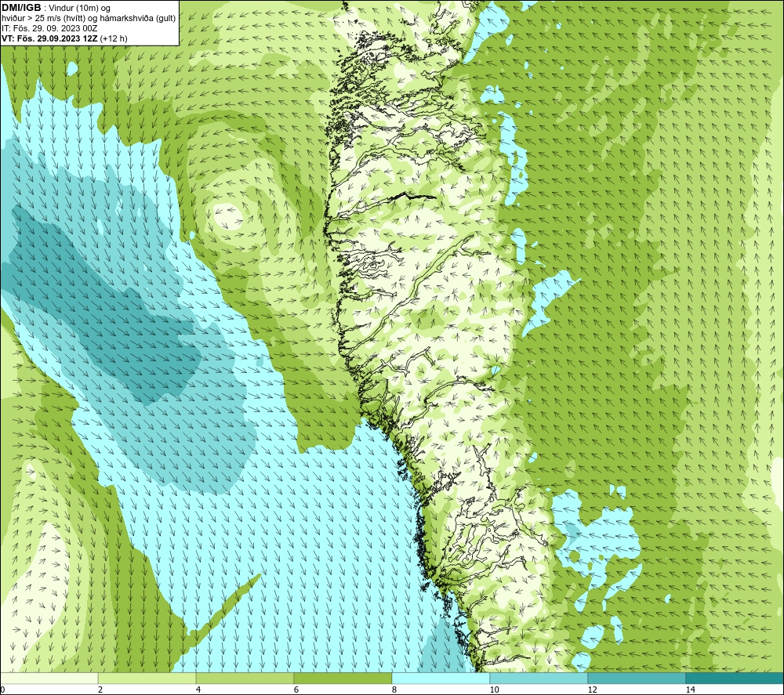The image size is (784, 695).
Task: Click the "VT: Fös. 29.09.2023 12Z" valid time
Action: pyautogui.click(x=50, y=38)
